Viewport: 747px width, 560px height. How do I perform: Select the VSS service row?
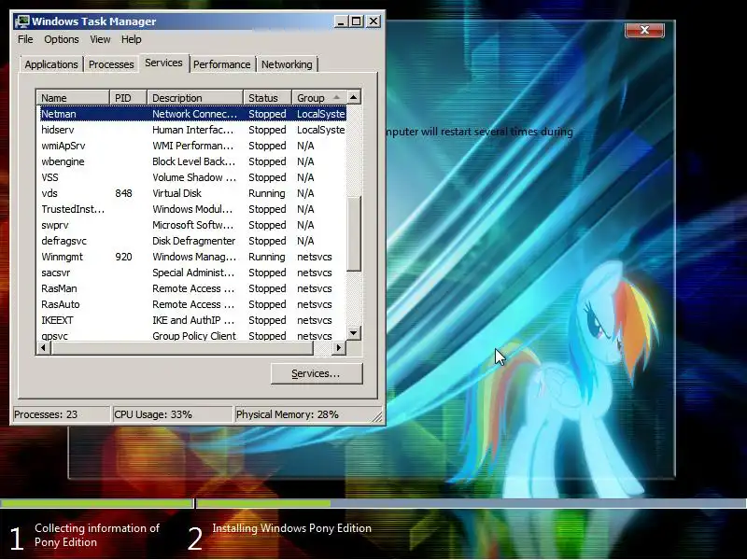pyautogui.click(x=192, y=177)
